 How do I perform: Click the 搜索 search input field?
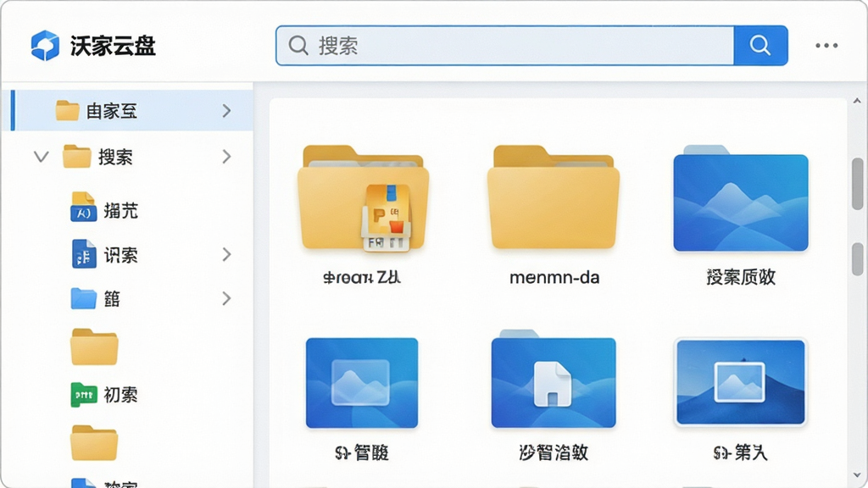(505, 46)
